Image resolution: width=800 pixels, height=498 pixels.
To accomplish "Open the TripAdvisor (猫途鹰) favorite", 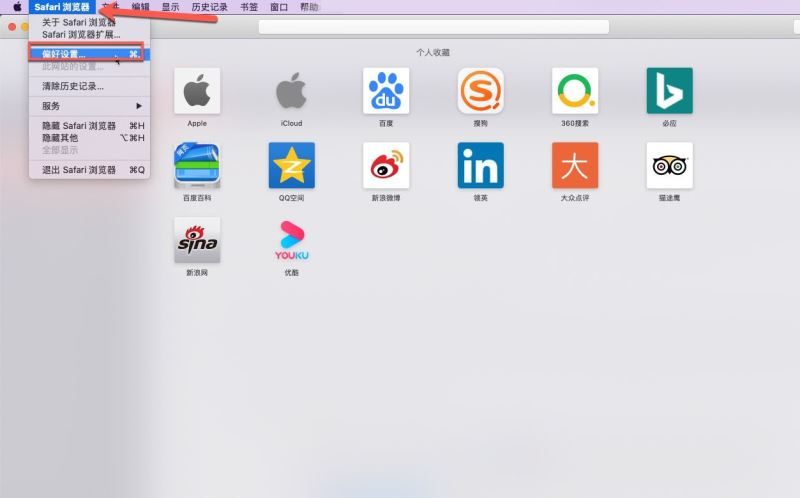I will click(669, 165).
